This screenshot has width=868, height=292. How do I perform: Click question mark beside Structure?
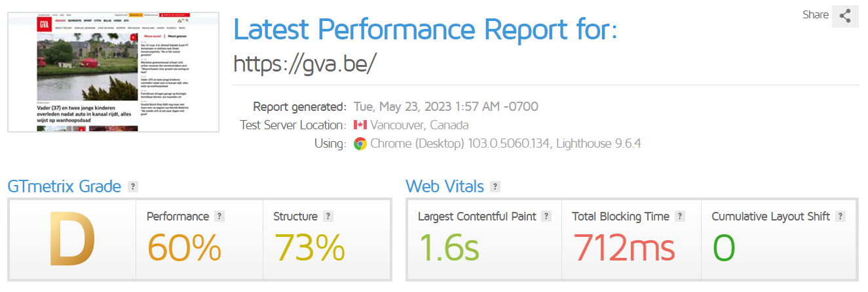pos(328,217)
